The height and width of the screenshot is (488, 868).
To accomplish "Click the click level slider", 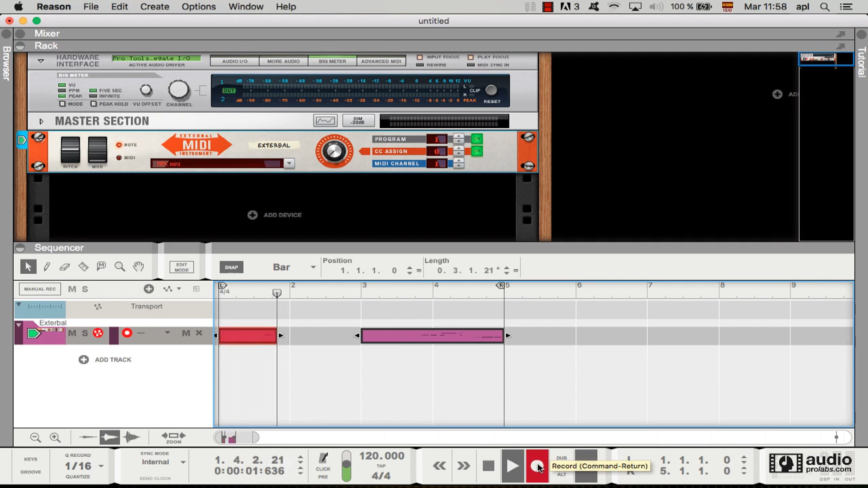I will [x=346, y=466].
